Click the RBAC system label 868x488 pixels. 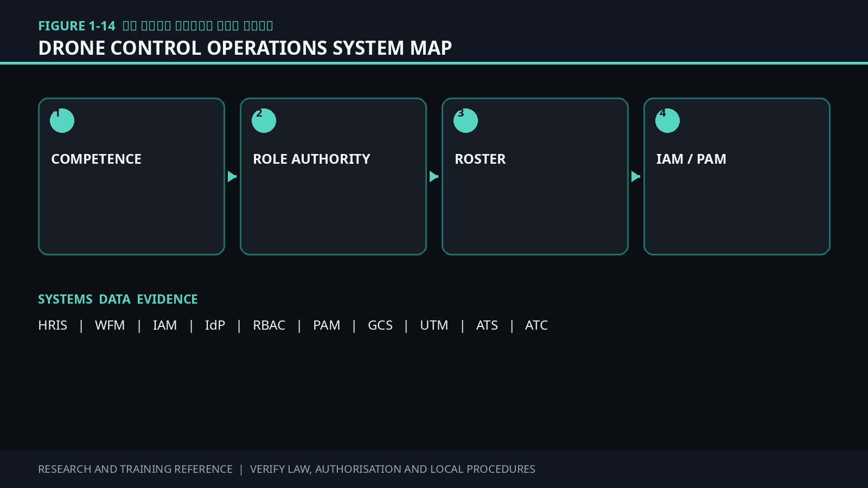(x=269, y=325)
